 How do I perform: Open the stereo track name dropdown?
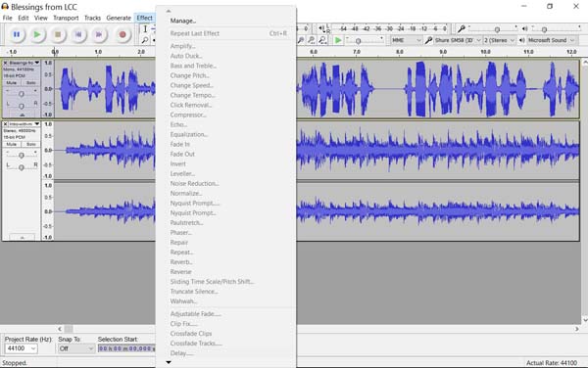[37, 124]
